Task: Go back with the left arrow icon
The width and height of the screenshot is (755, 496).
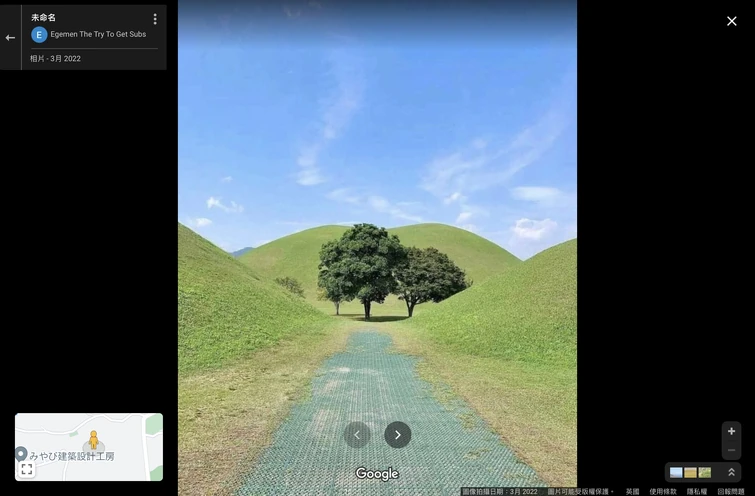Action: click(10, 38)
